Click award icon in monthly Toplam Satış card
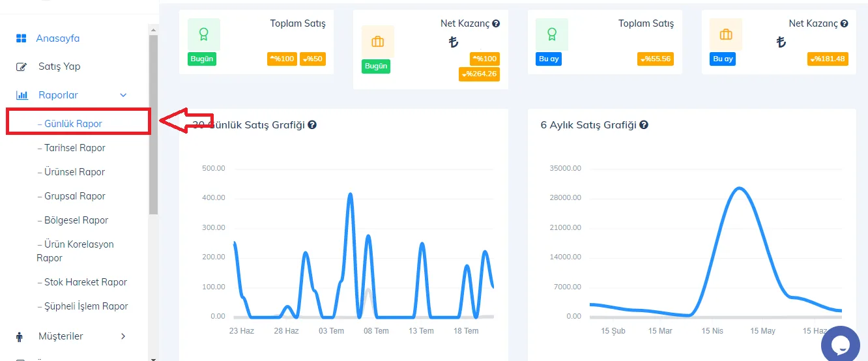This screenshot has width=868, height=361. coord(552,34)
